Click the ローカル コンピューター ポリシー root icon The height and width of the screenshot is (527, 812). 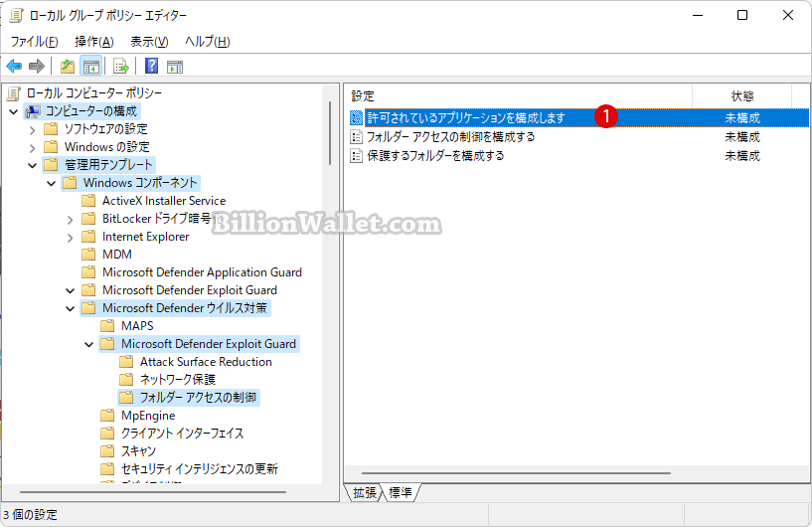pyautogui.click(x=14, y=93)
